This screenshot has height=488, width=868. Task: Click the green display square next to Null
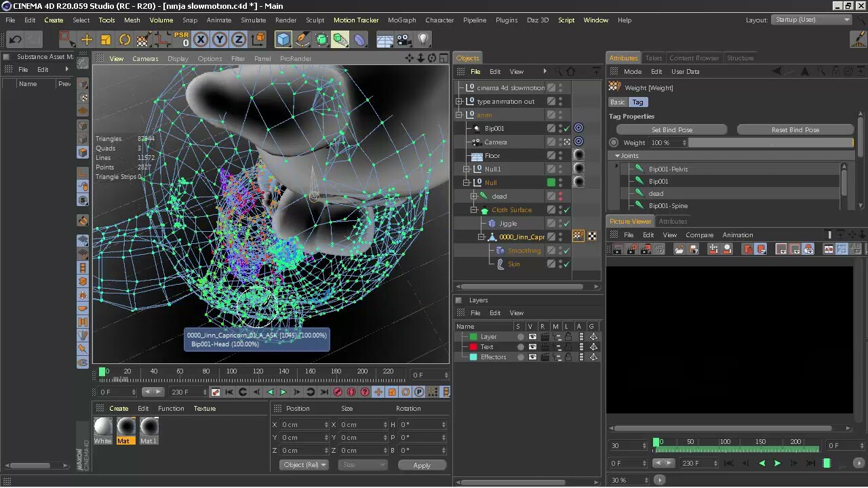click(x=551, y=182)
